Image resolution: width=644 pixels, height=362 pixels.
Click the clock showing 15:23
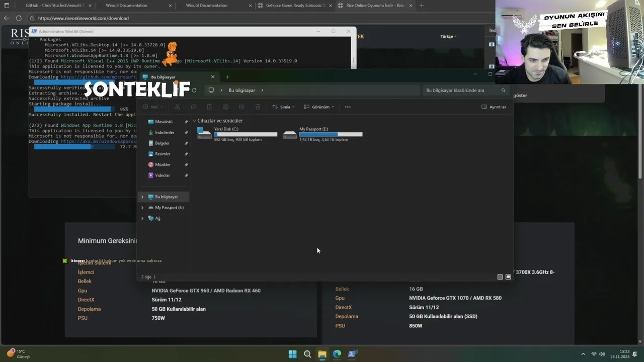tap(620, 354)
